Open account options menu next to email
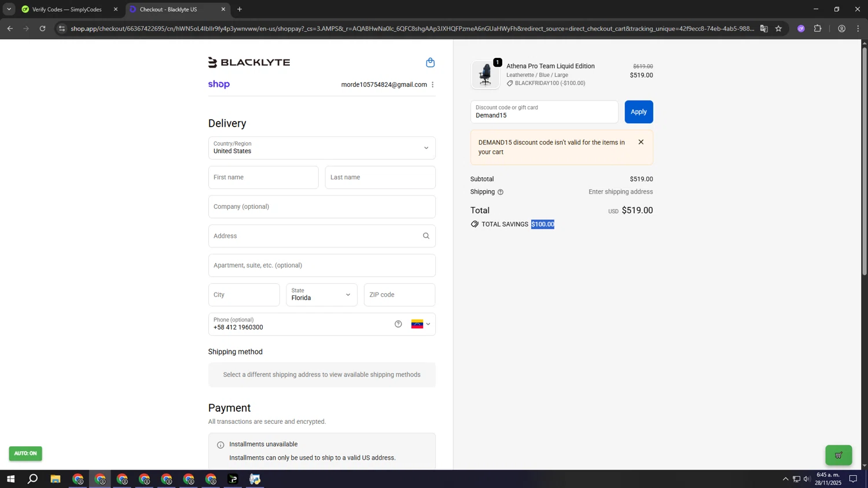This screenshot has width=868, height=488. pyautogui.click(x=433, y=84)
